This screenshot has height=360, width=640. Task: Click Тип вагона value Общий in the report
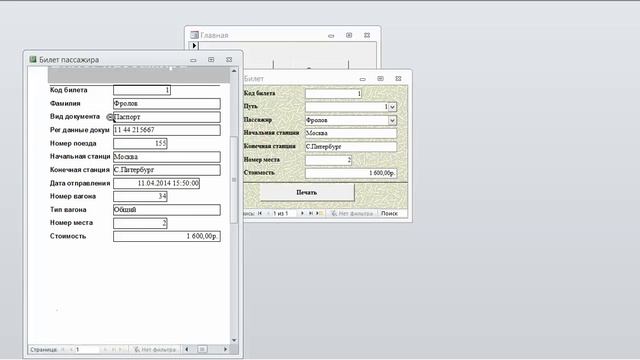167,210
